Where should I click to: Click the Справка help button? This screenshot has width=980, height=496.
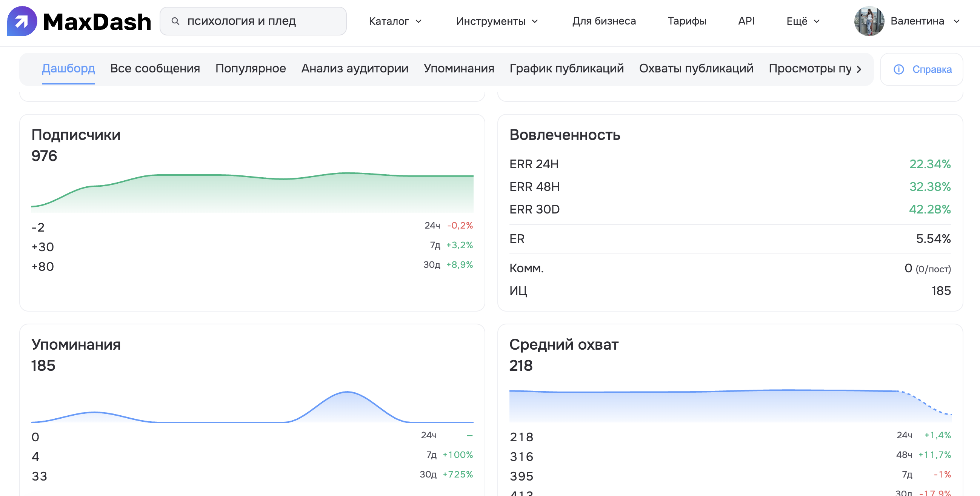click(922, 69)
